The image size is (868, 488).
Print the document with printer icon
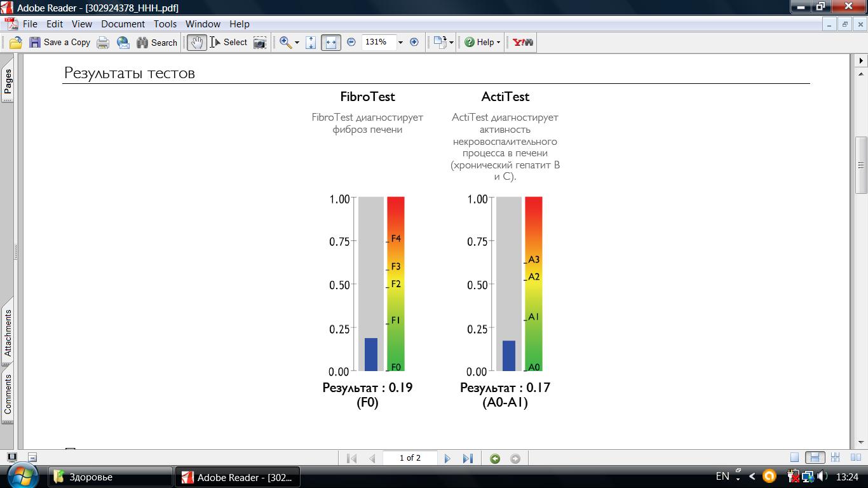(x=103, y=43)
